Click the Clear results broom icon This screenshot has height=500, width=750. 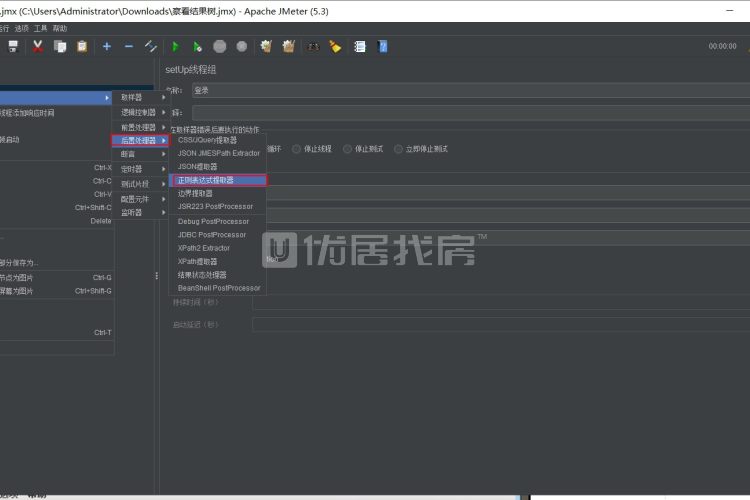266,46
